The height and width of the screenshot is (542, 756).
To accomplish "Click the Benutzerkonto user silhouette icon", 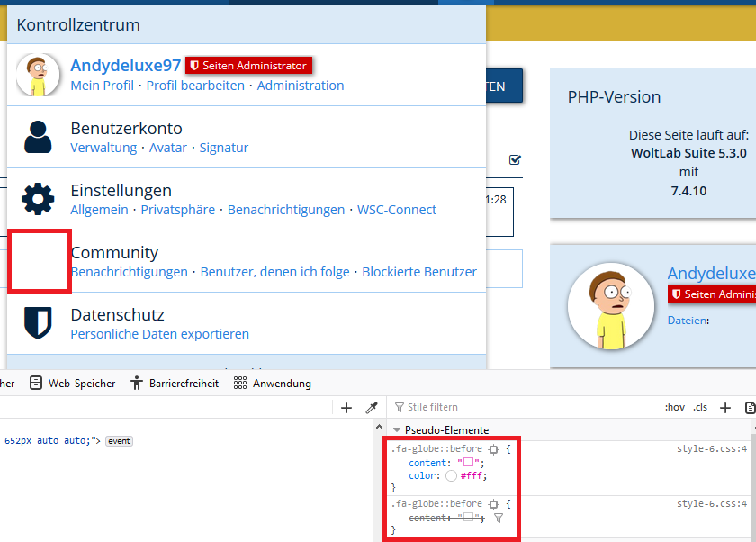I will [38, 137].
